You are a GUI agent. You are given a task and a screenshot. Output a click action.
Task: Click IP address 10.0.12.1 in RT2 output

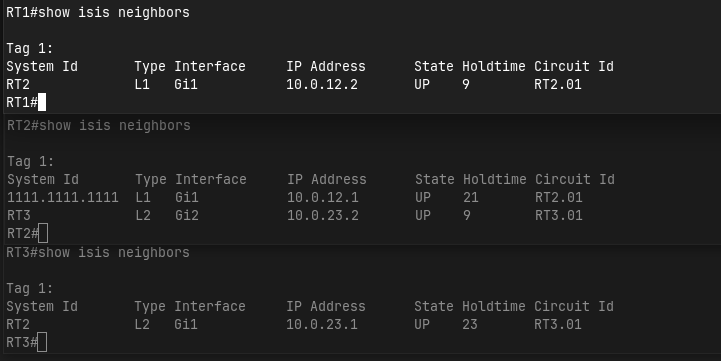tap(323, 198)
